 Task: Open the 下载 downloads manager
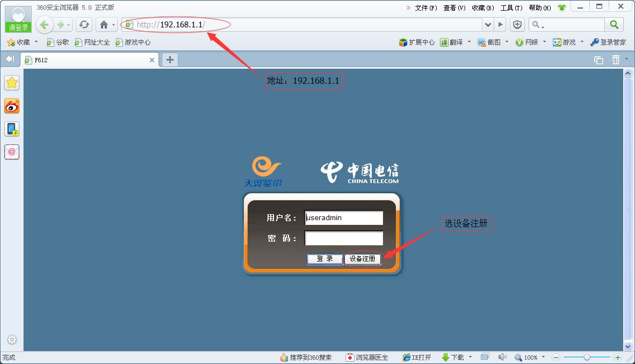pyautogui.click(x=453, y=358)
